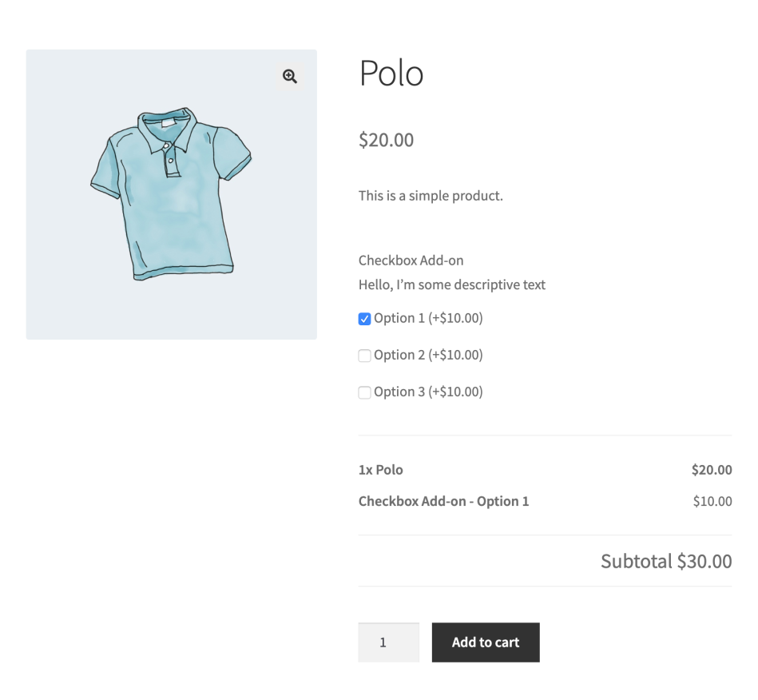Click 'Checkbox Add-on - Option 1' summary row

point(443,502)
